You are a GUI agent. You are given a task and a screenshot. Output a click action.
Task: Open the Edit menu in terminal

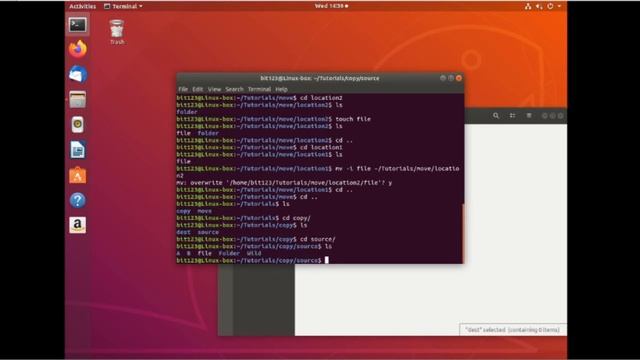198,89
